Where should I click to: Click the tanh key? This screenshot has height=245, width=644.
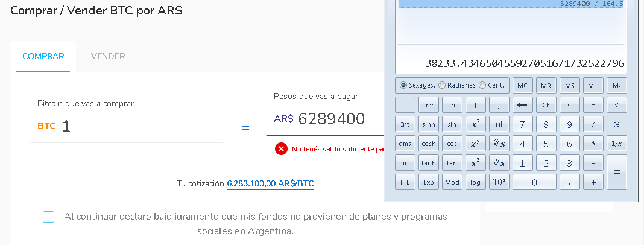pos(428,163)
